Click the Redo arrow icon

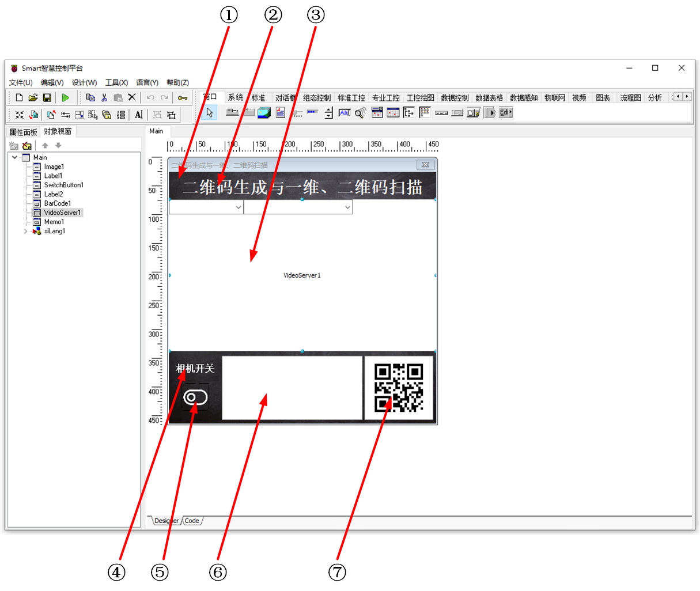(x=164, y=97)
